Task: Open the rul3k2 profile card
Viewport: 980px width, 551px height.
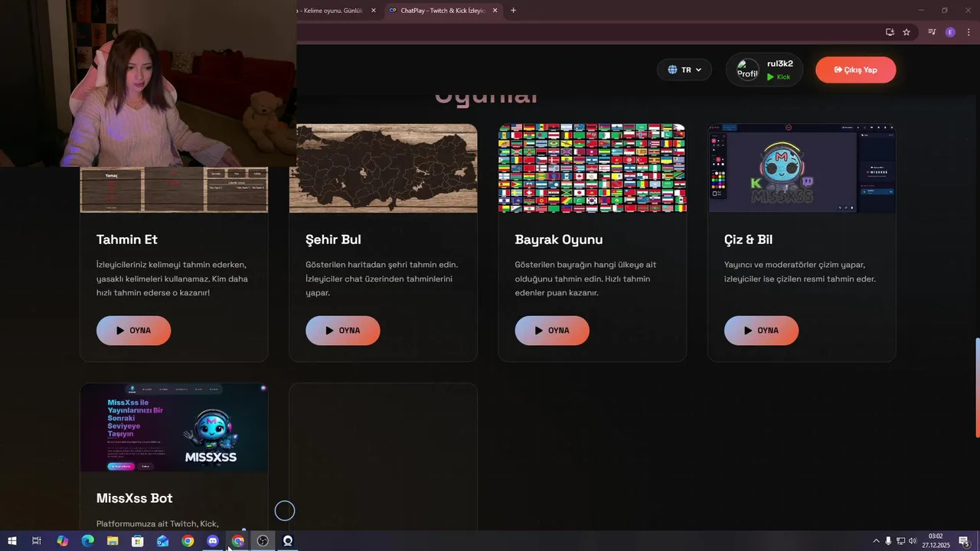Action: (764, 70)
